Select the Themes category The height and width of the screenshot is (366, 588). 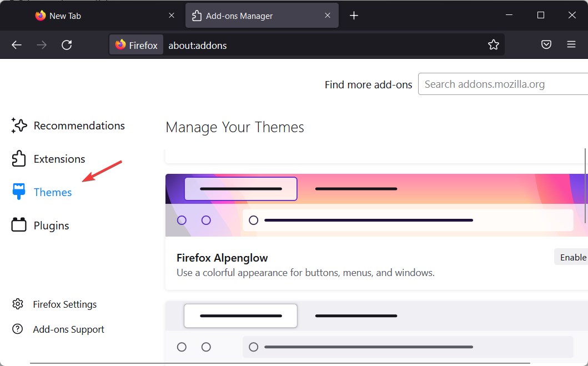click(x=42, y=192)
